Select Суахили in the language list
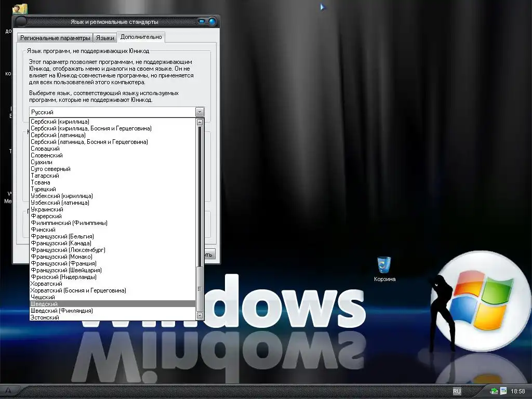Image resolution: width=532 pixels, height=399 pixels. pos(112,162)
